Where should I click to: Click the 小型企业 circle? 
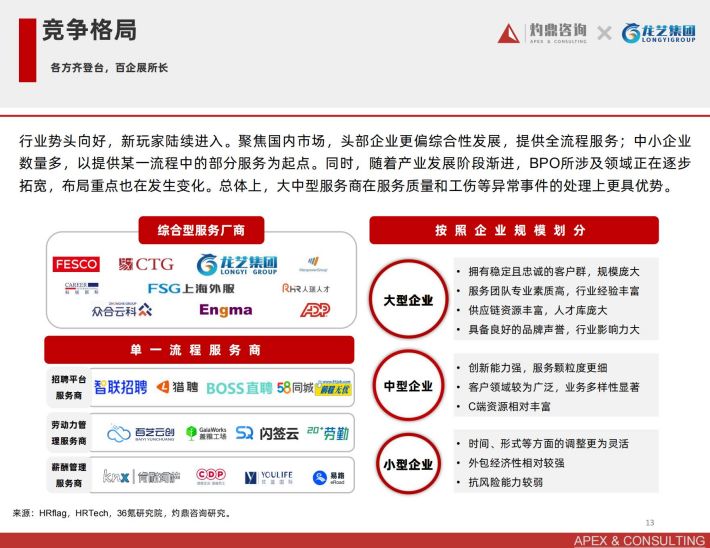[408, 464]
